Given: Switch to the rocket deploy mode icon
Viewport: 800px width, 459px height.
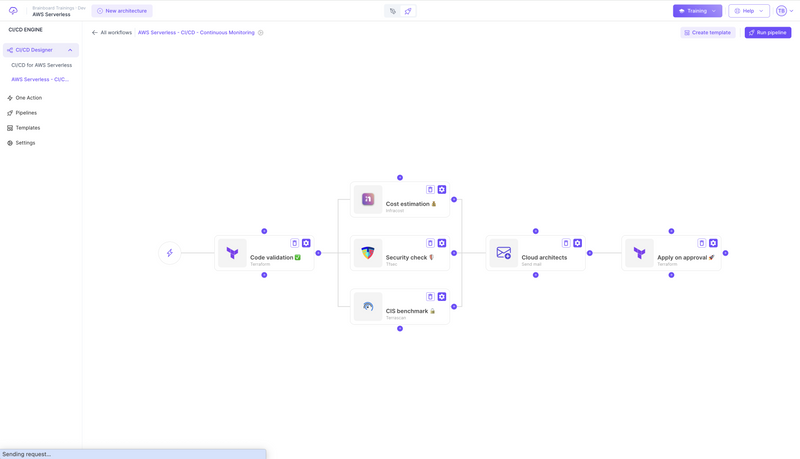Looking at the screenshot, I should [408, 11].
